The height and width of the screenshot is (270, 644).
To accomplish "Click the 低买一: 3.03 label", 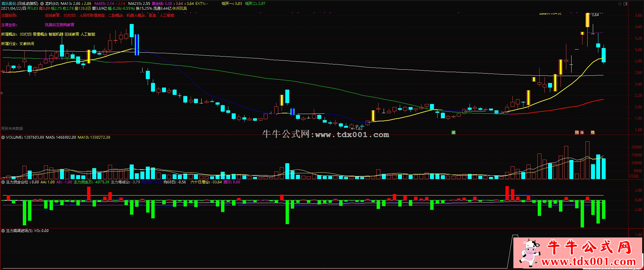I will (x=232, y=4).
